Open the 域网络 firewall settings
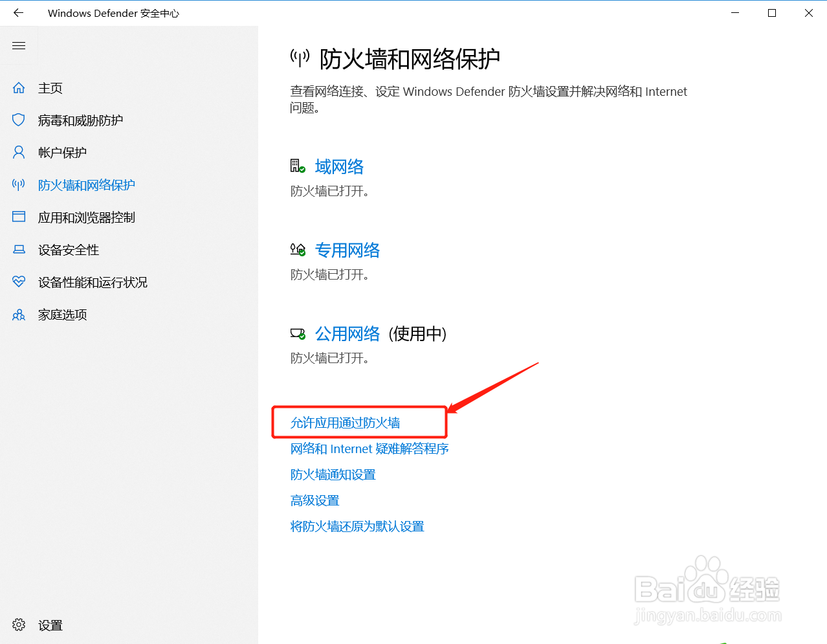827x644 pixels. coord(339,167)
